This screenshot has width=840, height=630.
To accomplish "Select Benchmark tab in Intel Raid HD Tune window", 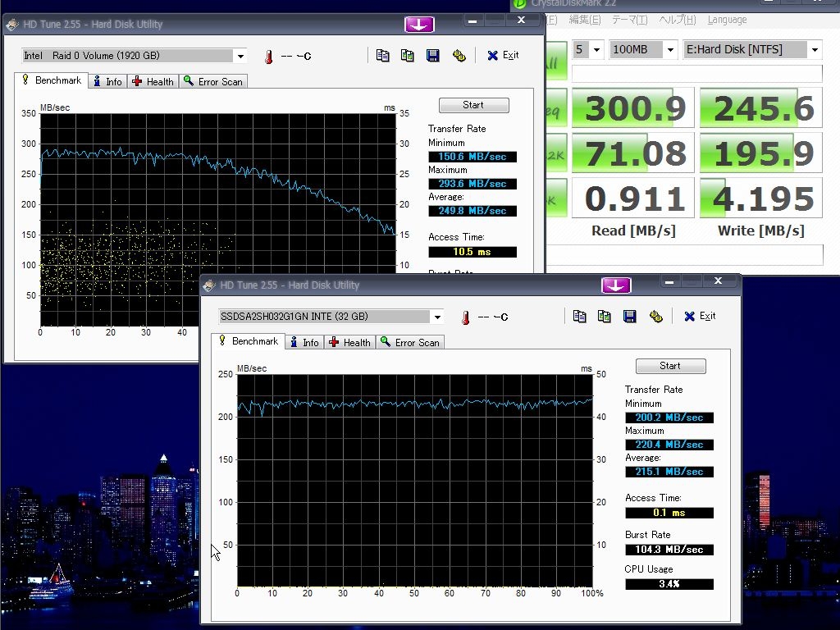I will (x=52, y=80).
